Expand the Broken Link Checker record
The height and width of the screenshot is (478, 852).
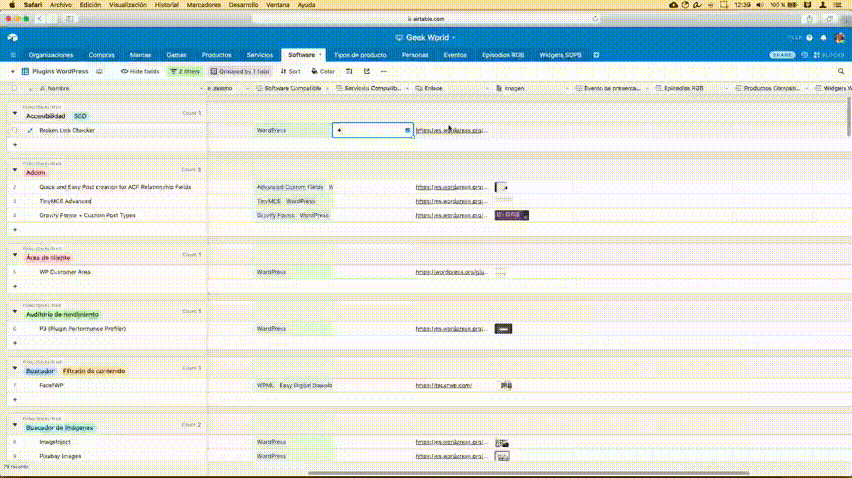[30, 130]
